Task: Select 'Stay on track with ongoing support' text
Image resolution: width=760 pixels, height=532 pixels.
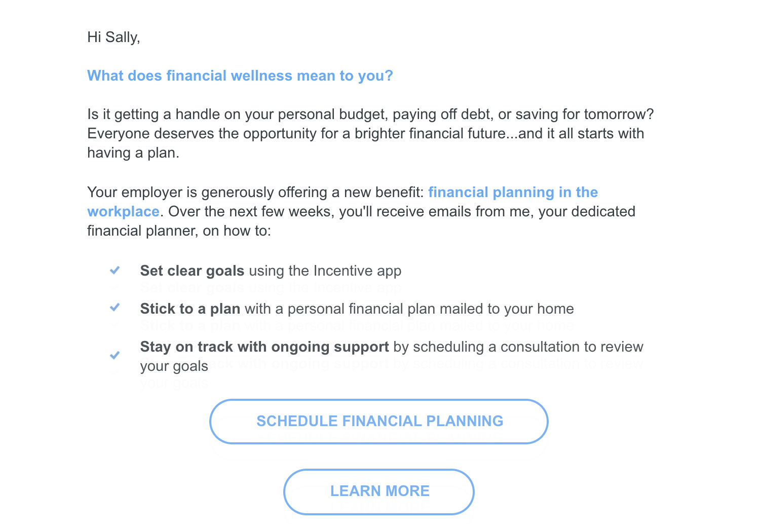Action: 264,347
